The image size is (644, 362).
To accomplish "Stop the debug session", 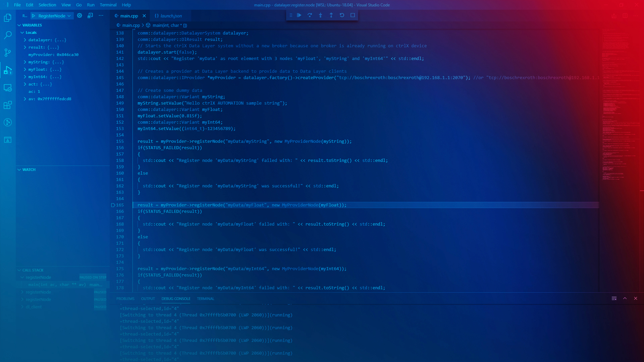I will [353, 15].
